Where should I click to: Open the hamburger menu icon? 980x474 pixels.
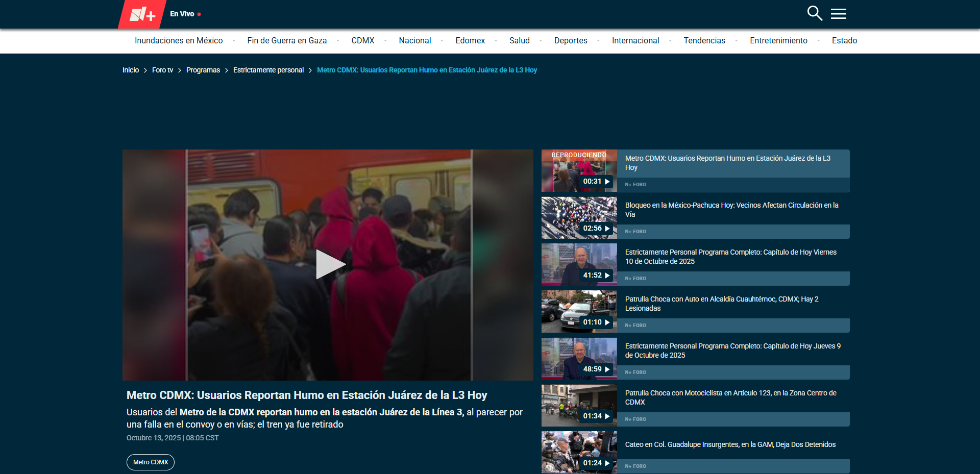[839, 14]
